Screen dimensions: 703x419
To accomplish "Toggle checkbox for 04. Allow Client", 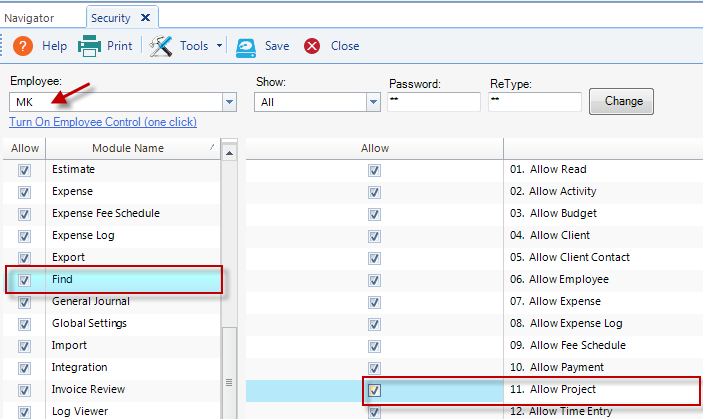I will [374, 236].
